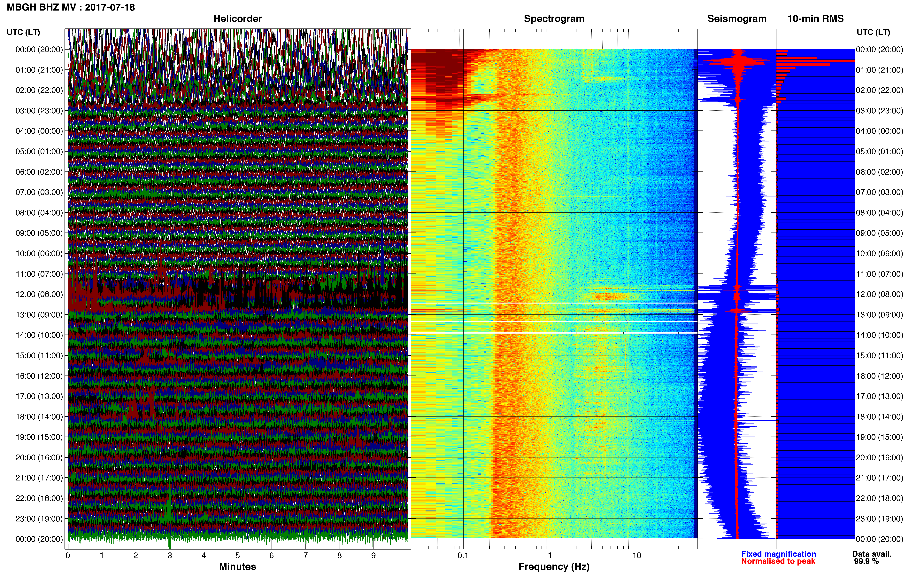Click the '10-min RMS' panel heading
Screen dimensions: 924x578
(x=816, y=19)
